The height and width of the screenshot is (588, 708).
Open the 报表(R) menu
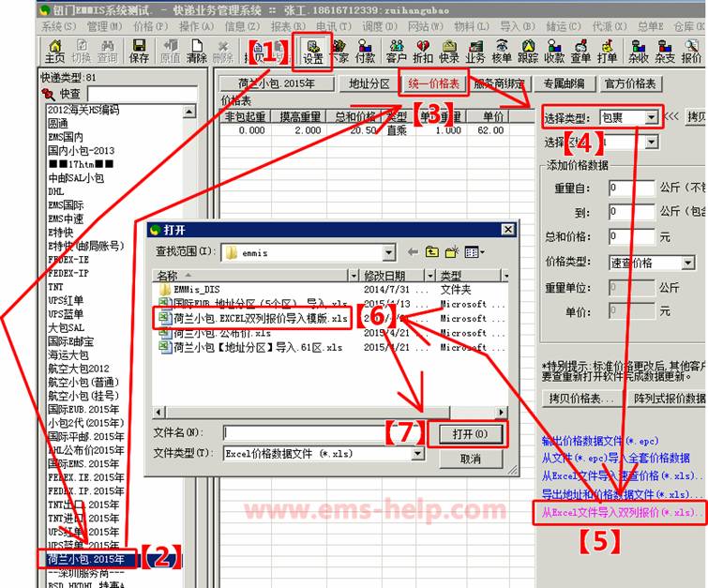[x=288, y=26]
